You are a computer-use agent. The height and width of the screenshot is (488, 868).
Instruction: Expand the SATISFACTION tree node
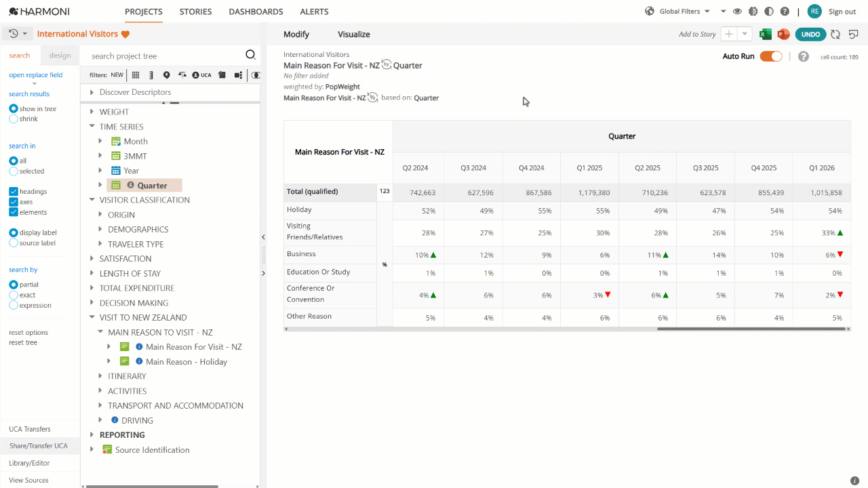92,259
